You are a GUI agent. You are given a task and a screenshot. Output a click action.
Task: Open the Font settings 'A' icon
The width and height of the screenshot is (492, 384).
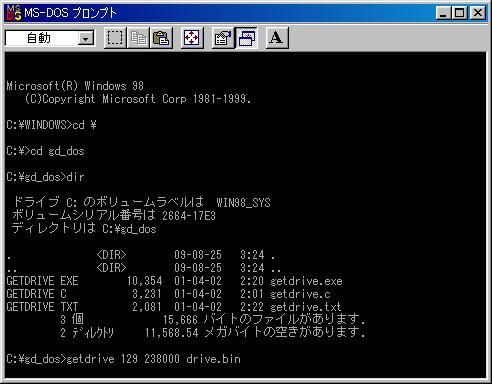pos(277,38)
